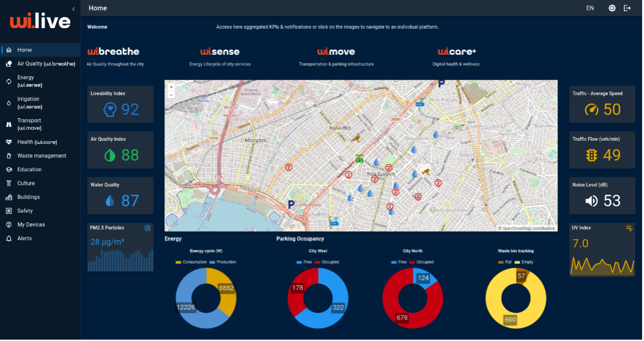This screenshot has height=341, width=644.
Task: Toggle Occupied legend in City West chart
Action: point(326,262)
